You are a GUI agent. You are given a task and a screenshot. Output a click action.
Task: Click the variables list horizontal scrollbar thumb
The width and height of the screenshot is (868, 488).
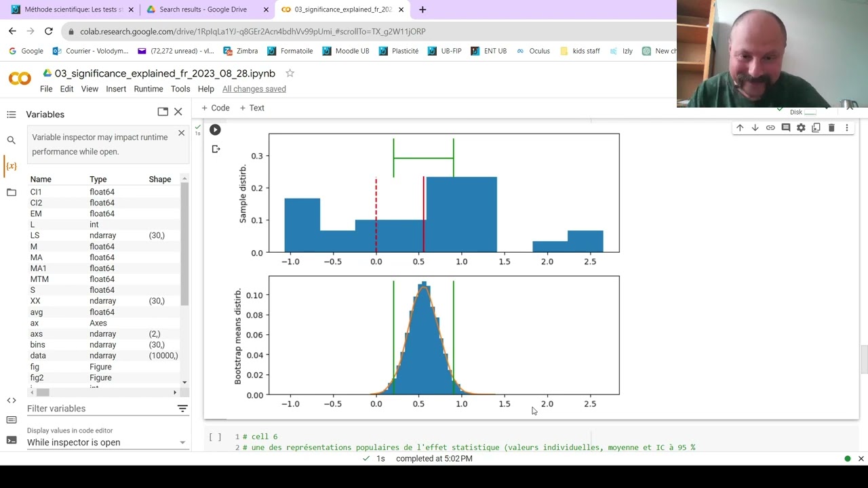click(43, 392)
